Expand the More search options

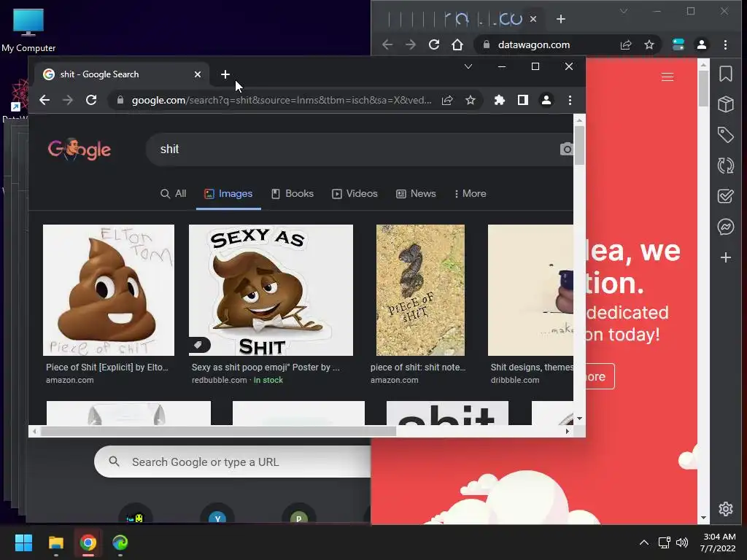[471, 193]
